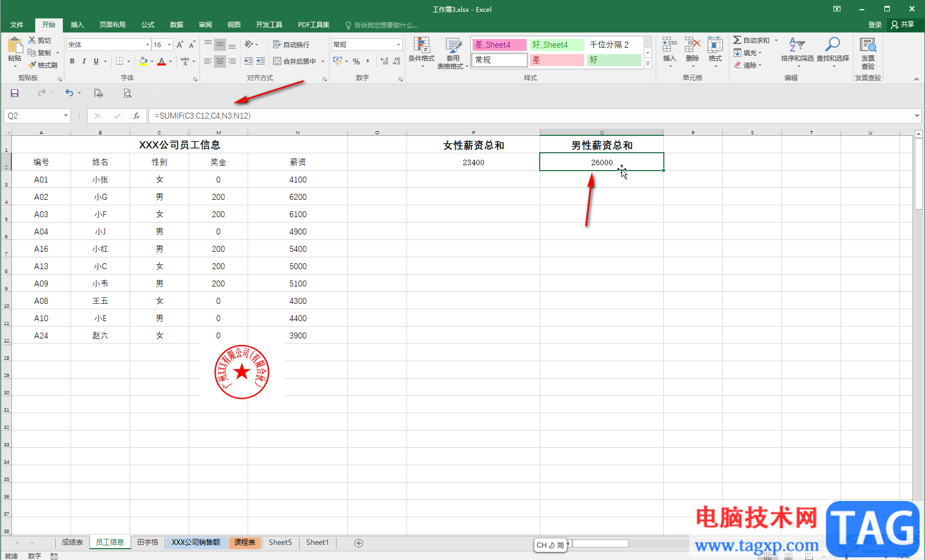The image size is (925, 560).
Task: Switch to the 插入 Insert ribbon tab
Action: pos(77,25)
